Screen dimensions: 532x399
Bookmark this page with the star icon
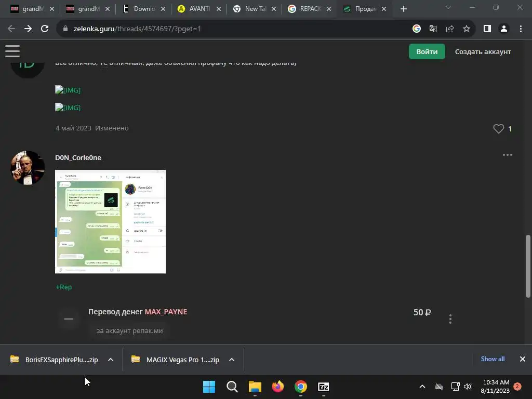tap(467, 29)
